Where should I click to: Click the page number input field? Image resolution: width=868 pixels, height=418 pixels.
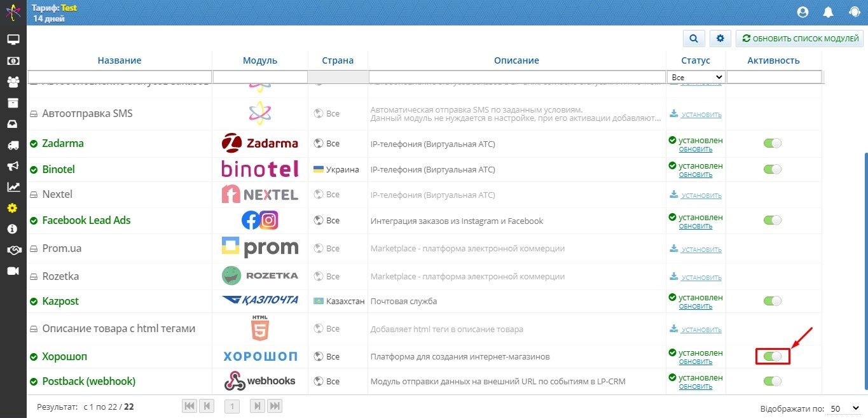[232, 406]
